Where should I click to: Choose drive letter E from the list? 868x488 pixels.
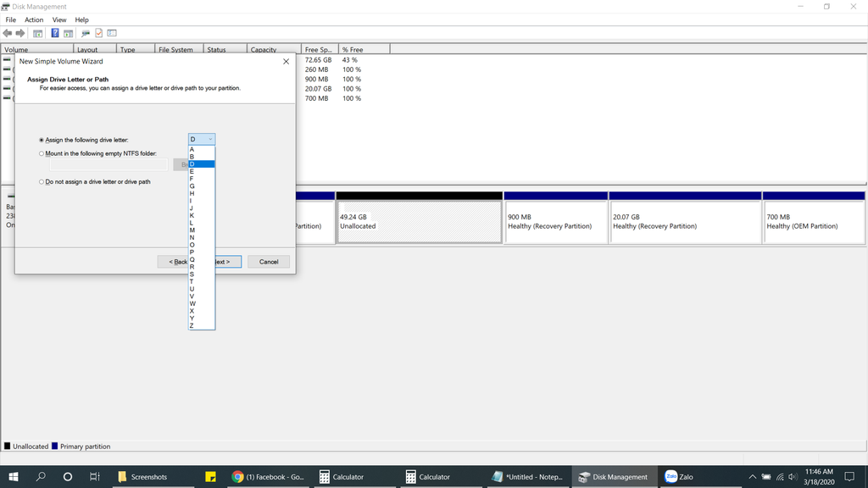(x=202, y=171)
